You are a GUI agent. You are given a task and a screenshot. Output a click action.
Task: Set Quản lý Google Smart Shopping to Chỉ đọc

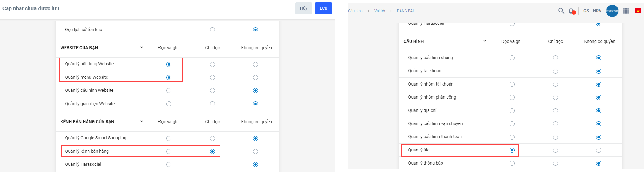212,138
